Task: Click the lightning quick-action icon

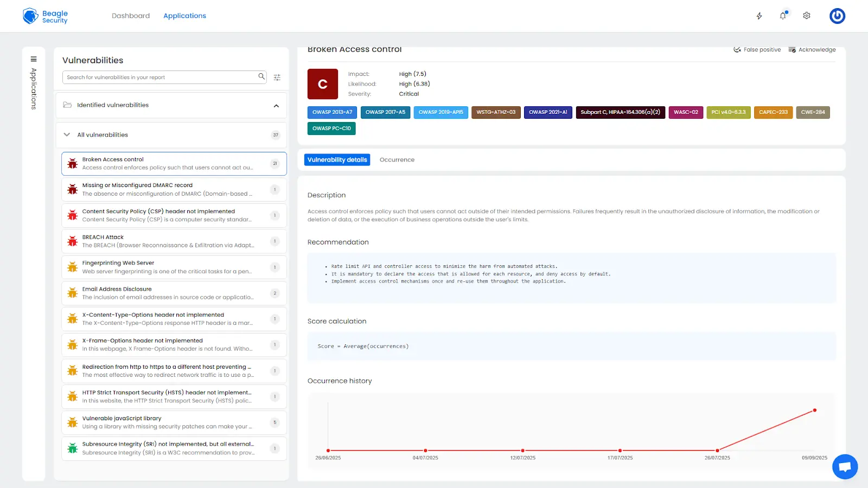Action: [x=758, y=16]
